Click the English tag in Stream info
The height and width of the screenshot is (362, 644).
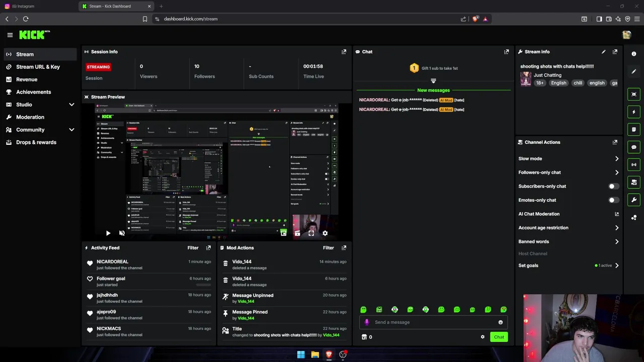558,83
